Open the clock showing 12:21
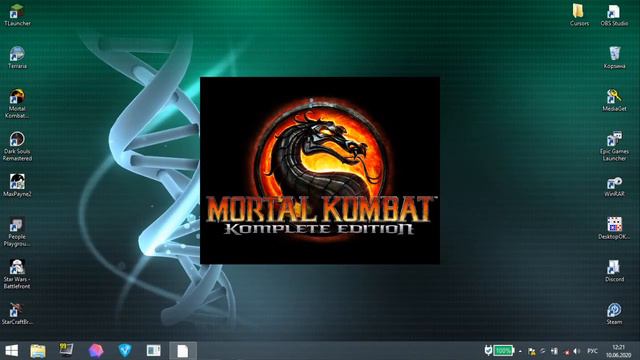The height and width of the screenshot is (360, 640). coord(618,351)
